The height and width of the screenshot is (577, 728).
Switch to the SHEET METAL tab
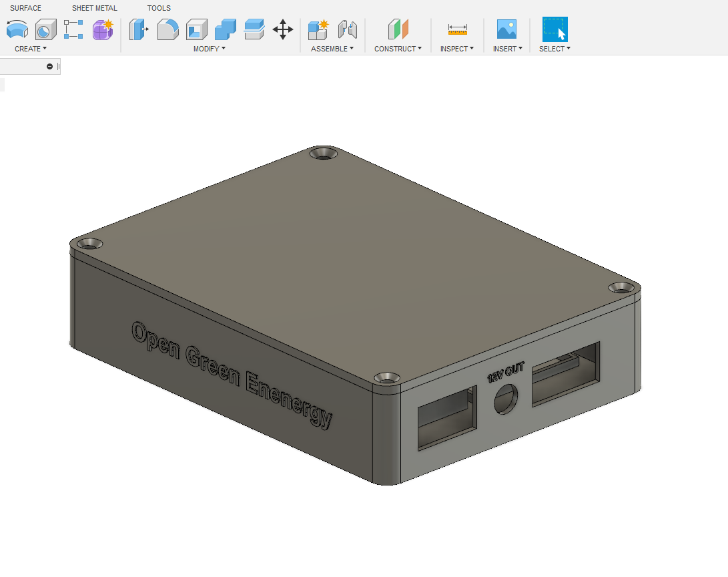(94, 7)
